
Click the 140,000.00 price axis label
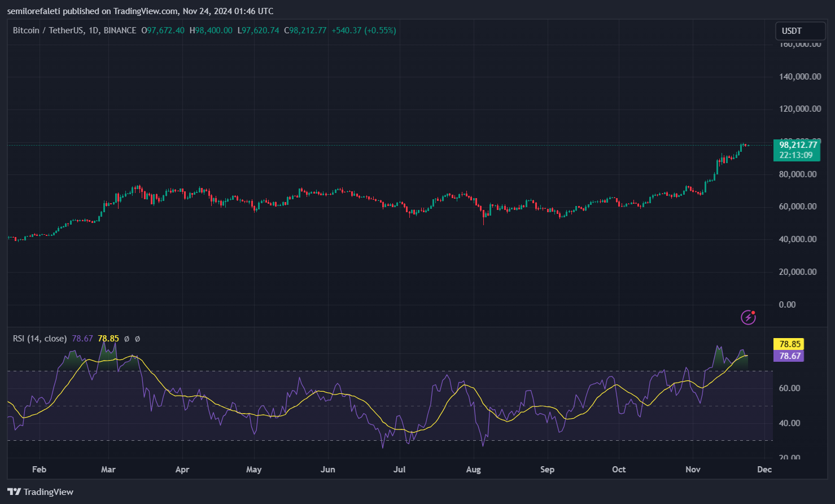pos(800,77)
